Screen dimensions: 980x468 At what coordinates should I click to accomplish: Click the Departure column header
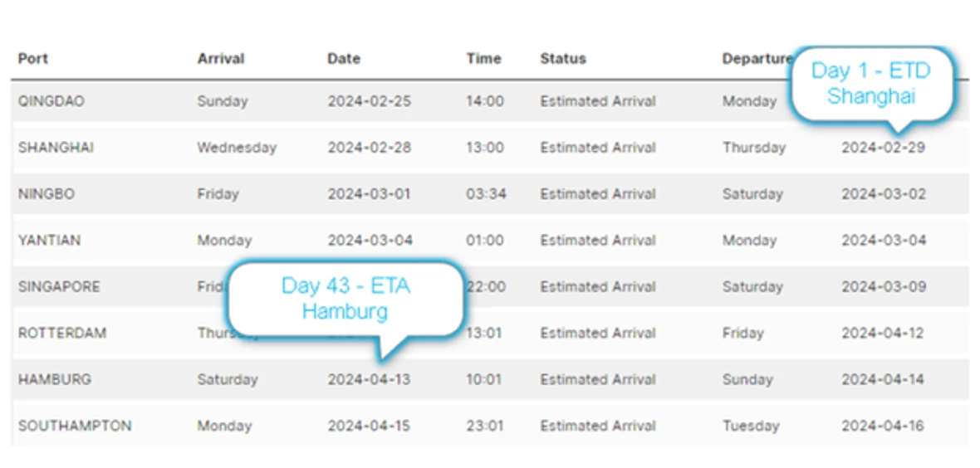[x=757, y=59]
